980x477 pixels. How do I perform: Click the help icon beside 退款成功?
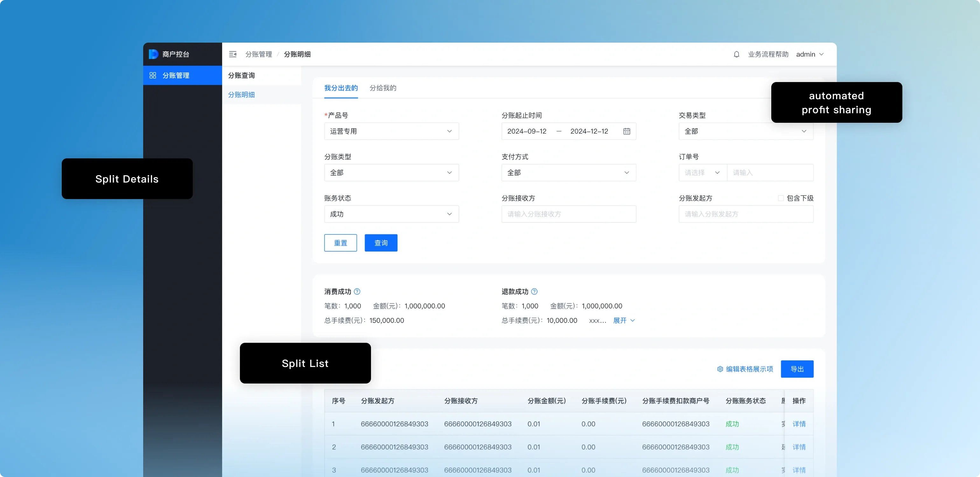pyautogui.click(x=534, y=292)
